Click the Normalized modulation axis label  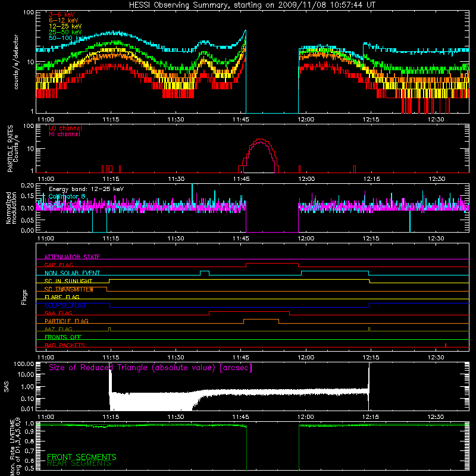(x=11, y=208)
